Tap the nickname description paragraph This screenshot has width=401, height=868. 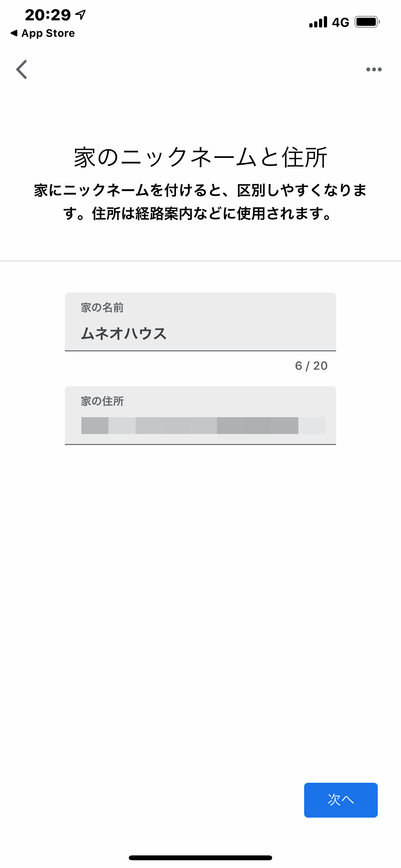[200, 202]
